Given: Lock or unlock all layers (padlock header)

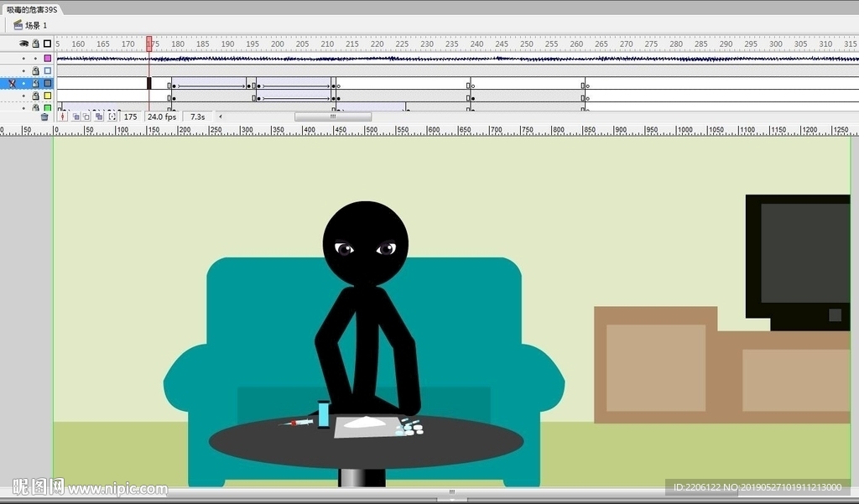Looking at the screenshot, I should (35, 44).
